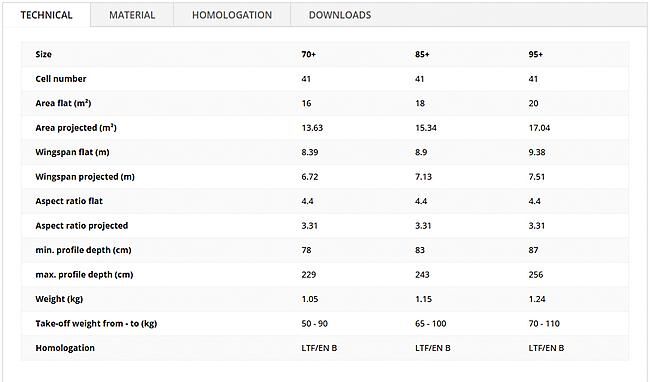
Task: Click max profile depth value 256
Action: point(536,274)
